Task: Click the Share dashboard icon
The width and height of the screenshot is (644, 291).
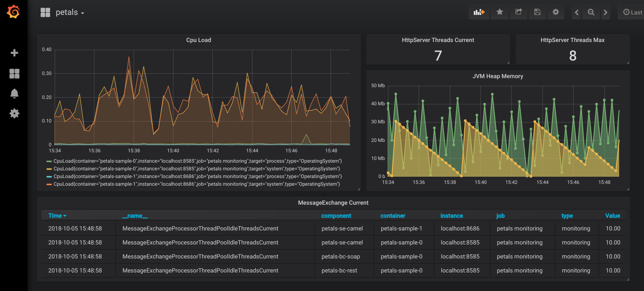Action: click(x=518, y=12)
